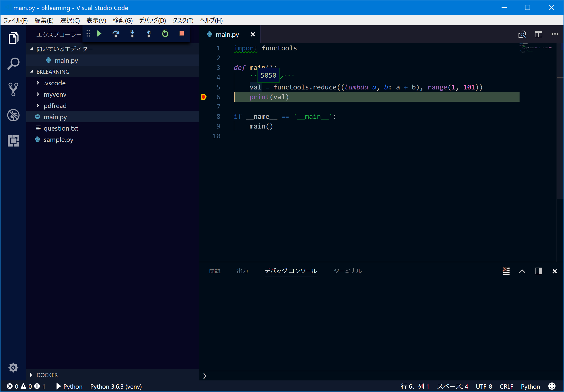Click Step Over in debug toolbar

(x=116, y=34)
